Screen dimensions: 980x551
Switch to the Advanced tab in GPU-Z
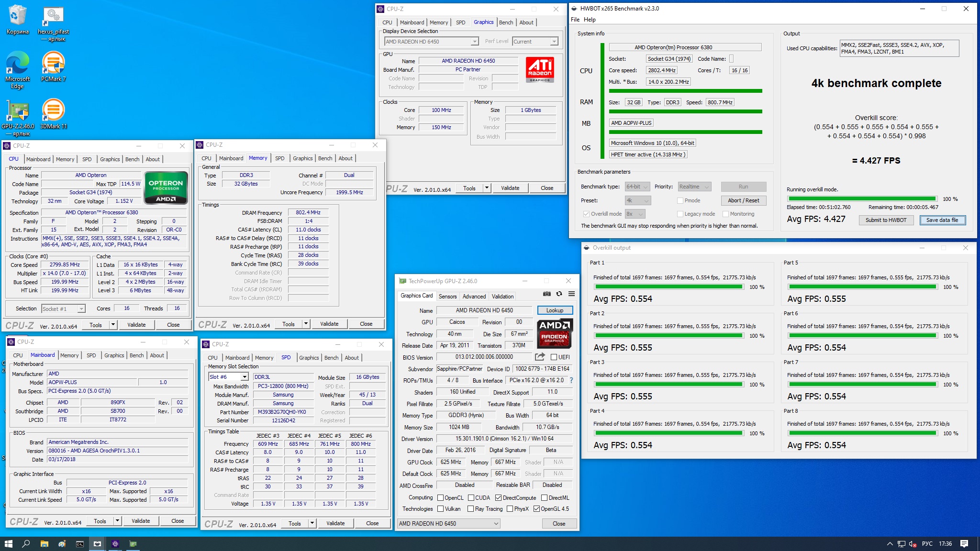[474, 297]
